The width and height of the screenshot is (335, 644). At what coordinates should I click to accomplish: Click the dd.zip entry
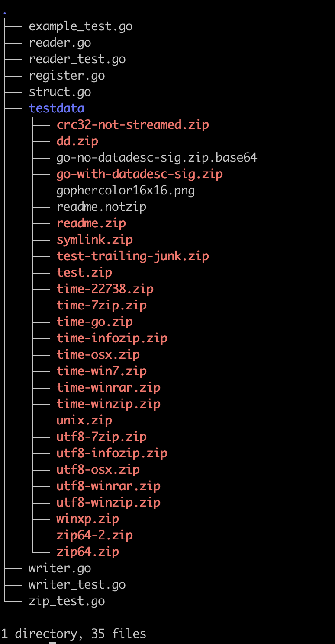tap(77, 141)
